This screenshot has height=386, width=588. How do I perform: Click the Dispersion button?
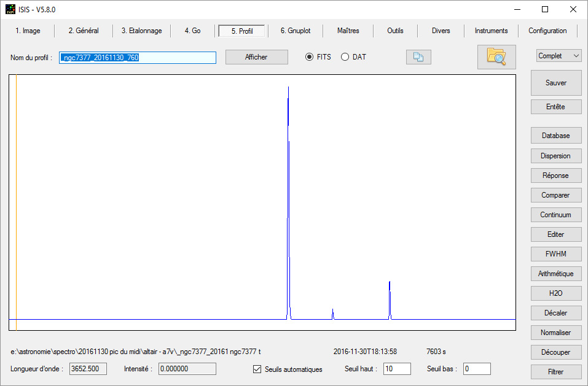point(556,156)
